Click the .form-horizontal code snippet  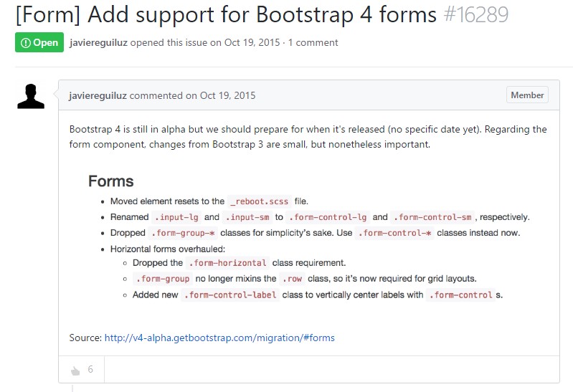click(227, 263)
